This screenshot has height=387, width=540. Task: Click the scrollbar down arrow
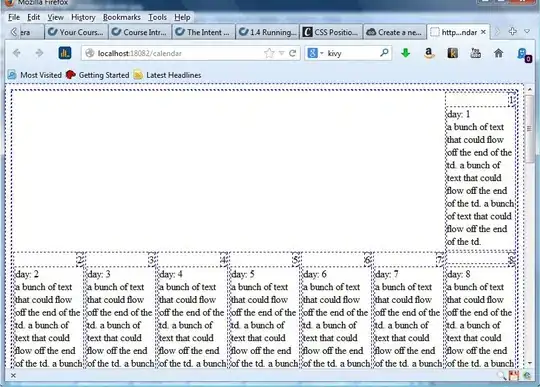pos(530,363)
